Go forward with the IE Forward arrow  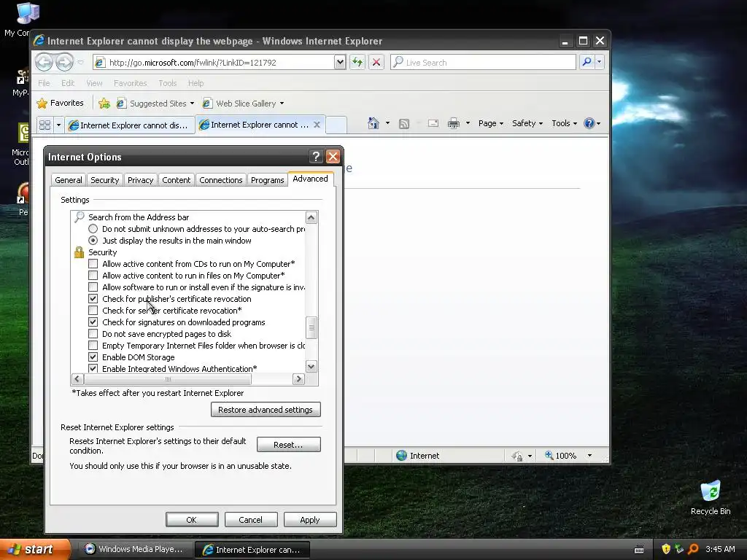tap(64, 62)
